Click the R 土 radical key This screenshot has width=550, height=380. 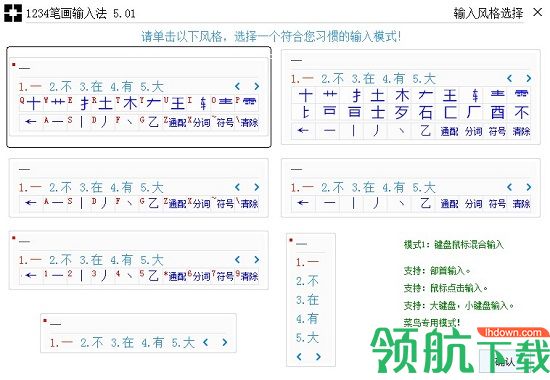pyautogui.click(x=103, y=103)
